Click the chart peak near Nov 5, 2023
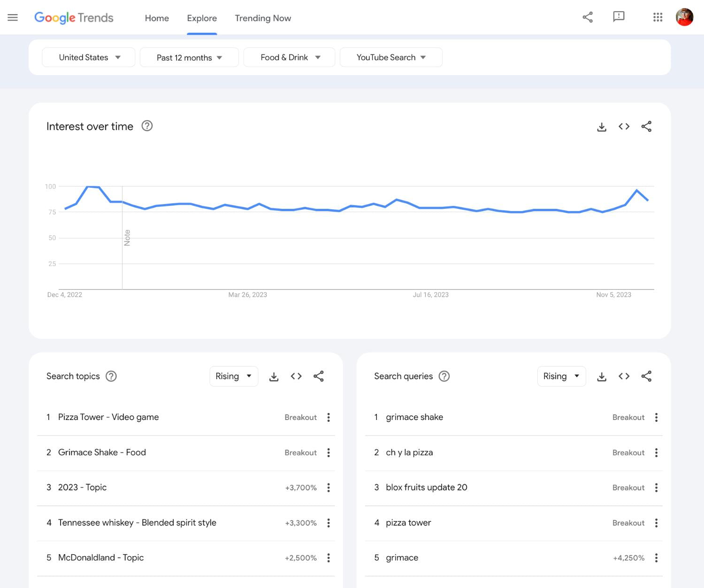The width and height of the screenshot is (704, 588). (x=636, y=190)
